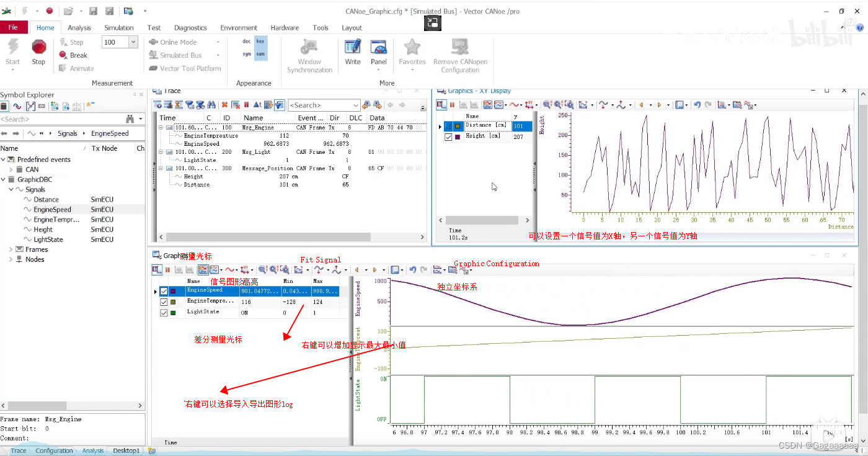Click the zoom-in magnifier in XY Display toolbar

click(x=559, y=105)
